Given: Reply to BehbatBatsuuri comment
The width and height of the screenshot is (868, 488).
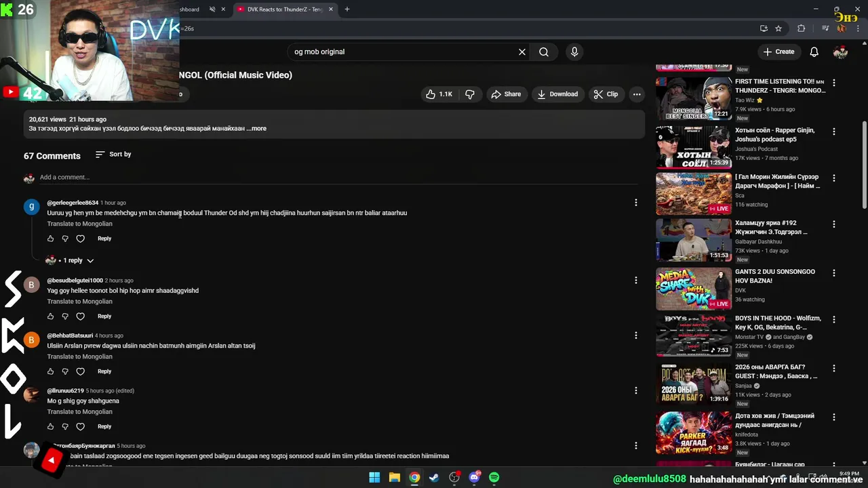Looking at the screenshot, I should point(104,371).
